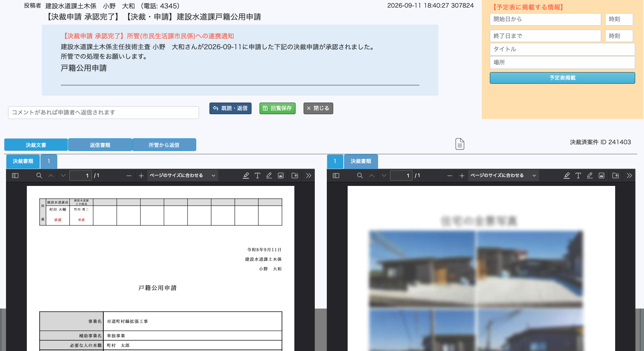Choose the add image tool in left viewer

281,175
